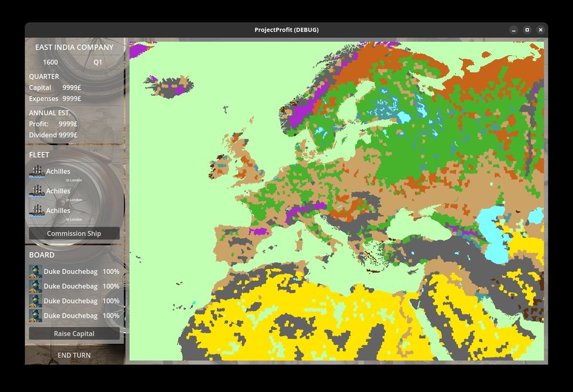
Task: Click the year 1600 value
Action: coord(50,62)
